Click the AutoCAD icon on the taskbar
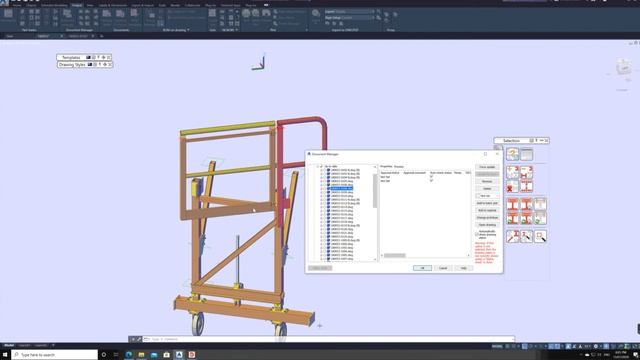 pos(179,355)
